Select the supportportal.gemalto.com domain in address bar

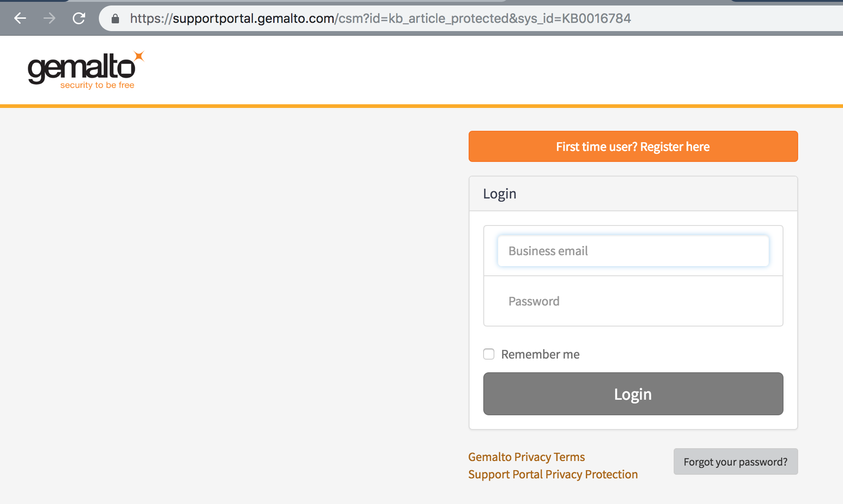pos(253,18)
